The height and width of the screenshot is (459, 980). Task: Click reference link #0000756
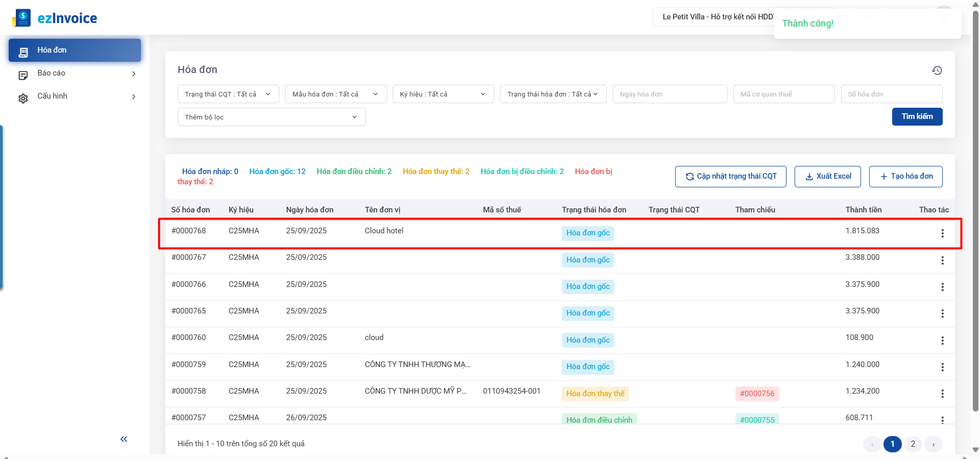[757, 394]
